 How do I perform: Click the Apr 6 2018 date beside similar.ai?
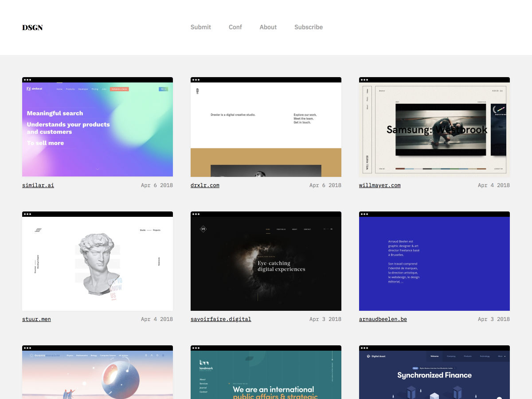[157, 185]
